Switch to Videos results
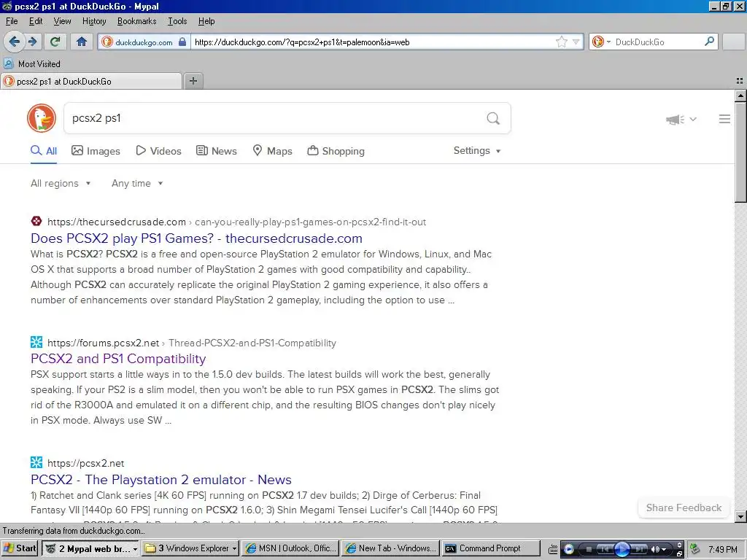 158,151
